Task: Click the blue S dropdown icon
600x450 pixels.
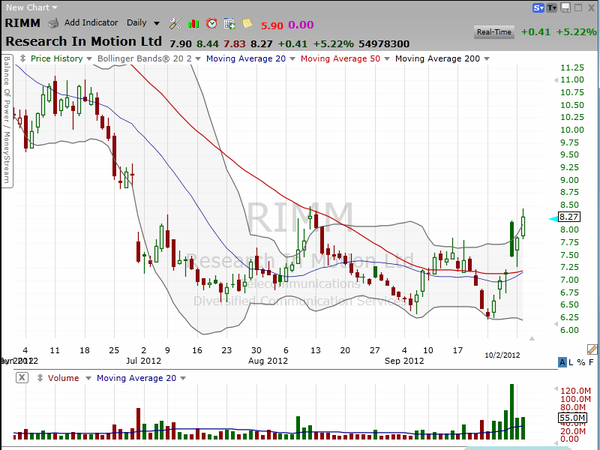Action: coord(538,8)
